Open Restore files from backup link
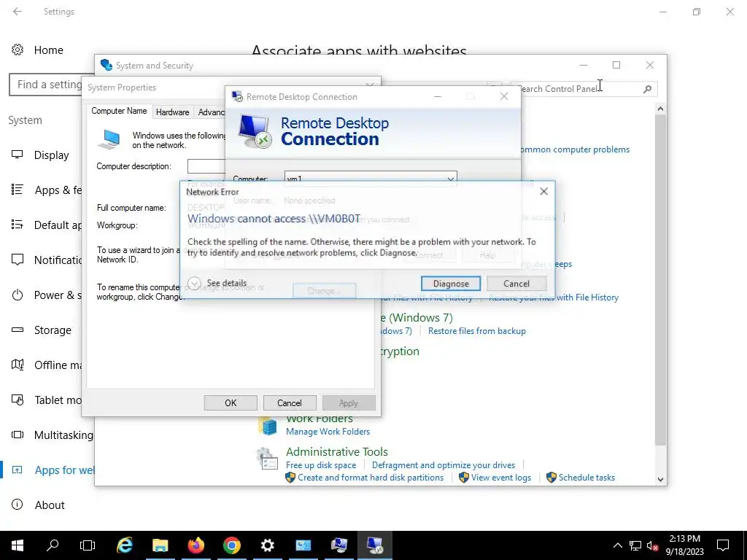Image resolution: width=747 pixels, height=560 pixels. [x=477, y=331]
